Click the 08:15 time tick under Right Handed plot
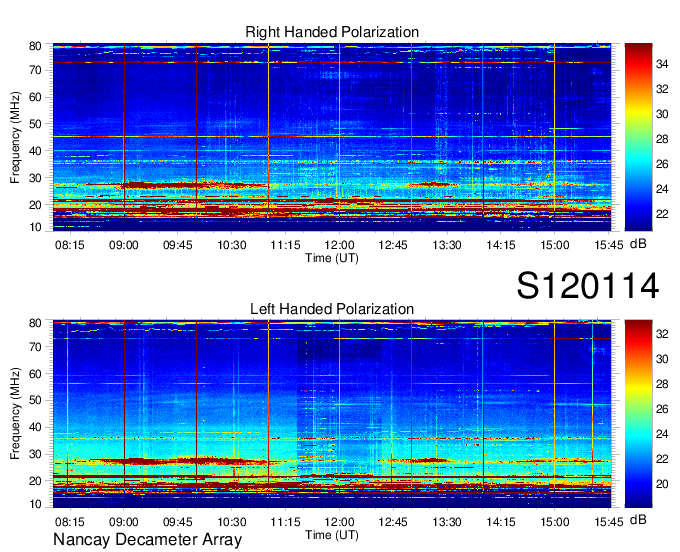This screenshot has width=680, height=552. pos(69,245)
